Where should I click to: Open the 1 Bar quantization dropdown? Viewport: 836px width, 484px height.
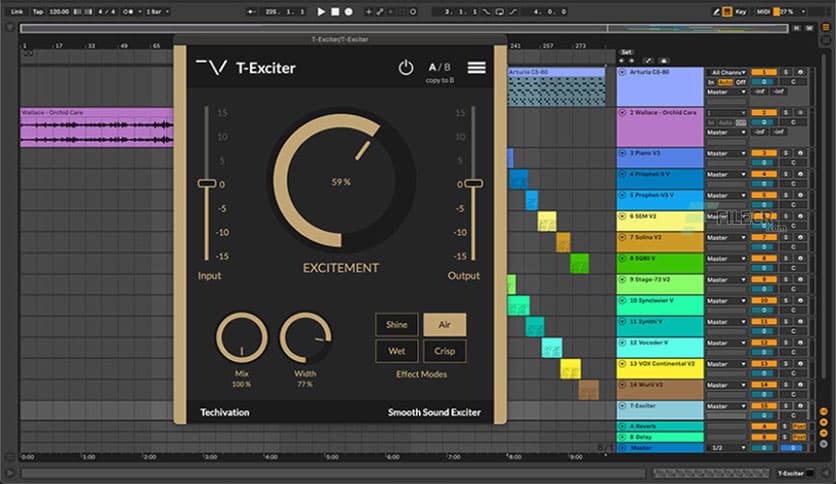pos(157,11)
